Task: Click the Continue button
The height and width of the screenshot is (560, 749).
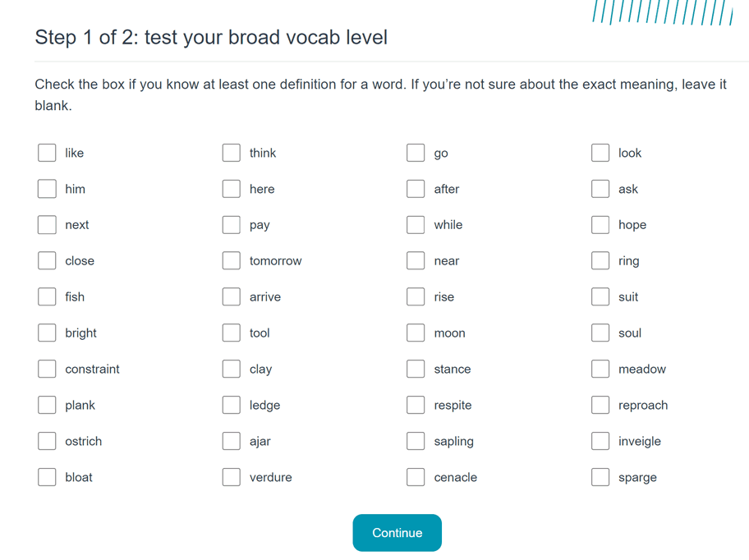Action: [x=397, y=532]
